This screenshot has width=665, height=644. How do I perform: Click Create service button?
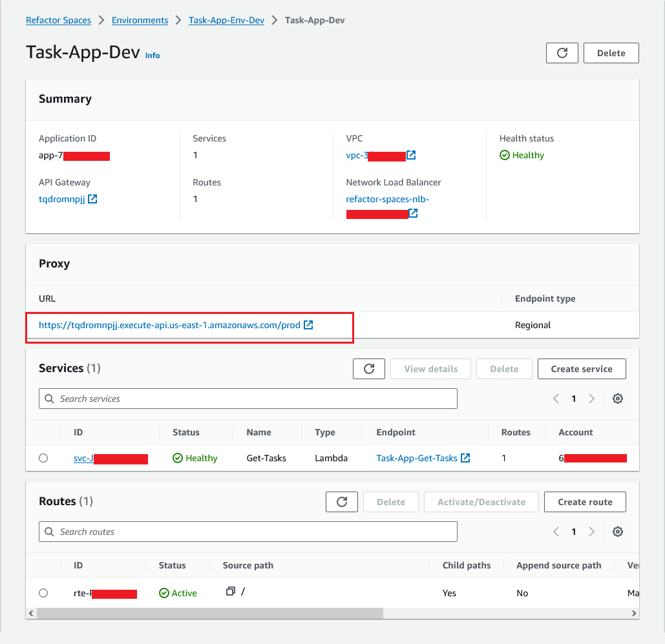point(582,369)
